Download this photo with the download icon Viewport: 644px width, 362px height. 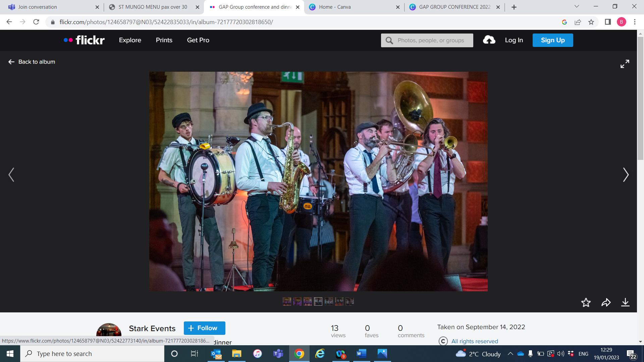[x=625, y=303]
